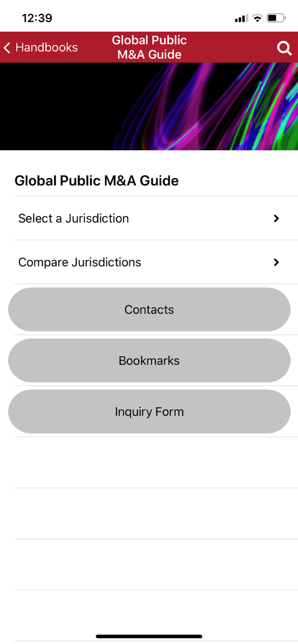The width and height of the screenshot is (298, 644).
Task: Tap the empty row directly below Inquiry Form
Action: (149, 462)
